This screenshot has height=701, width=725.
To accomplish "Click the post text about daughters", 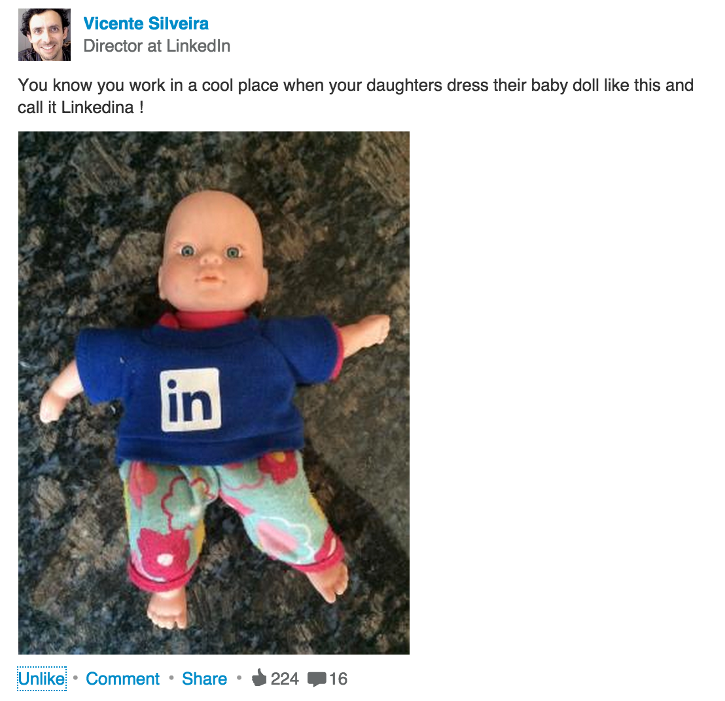I will (x=355, y=85).
